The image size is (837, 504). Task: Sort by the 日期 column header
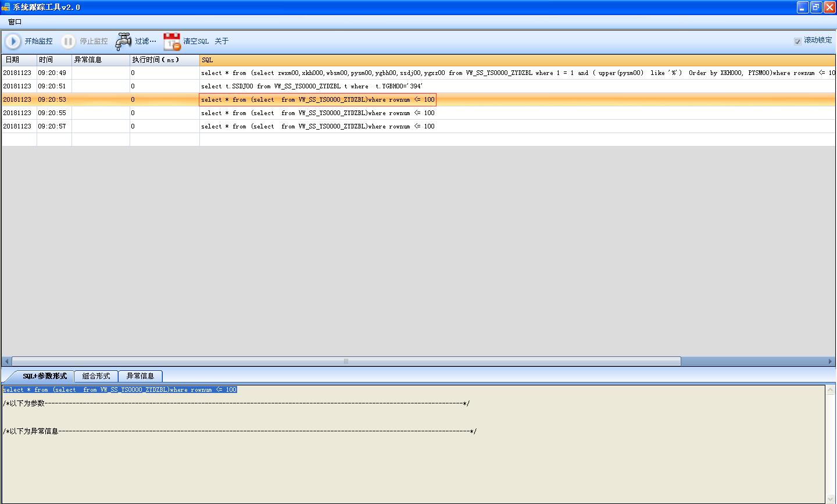pos(19,60)
